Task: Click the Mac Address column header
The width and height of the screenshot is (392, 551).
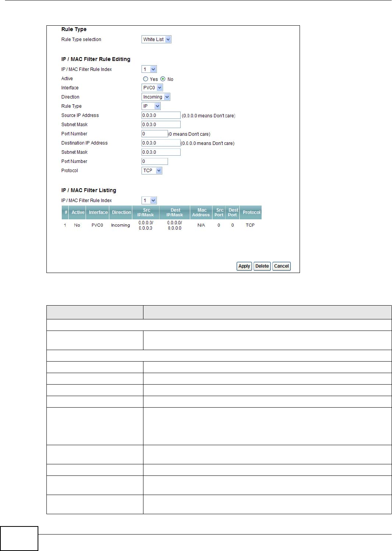Action: [202, 212]
